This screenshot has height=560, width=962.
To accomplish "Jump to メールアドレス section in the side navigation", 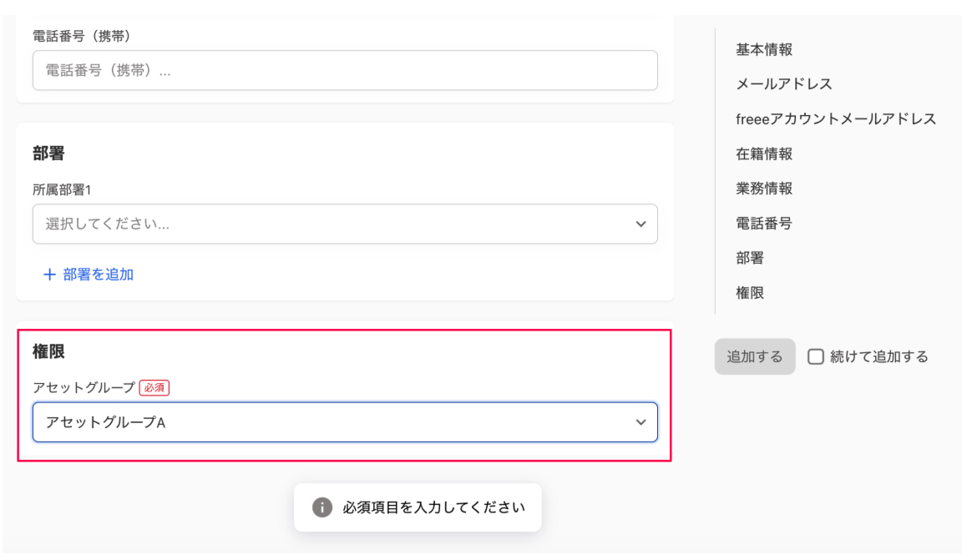I will click(783, 84).
